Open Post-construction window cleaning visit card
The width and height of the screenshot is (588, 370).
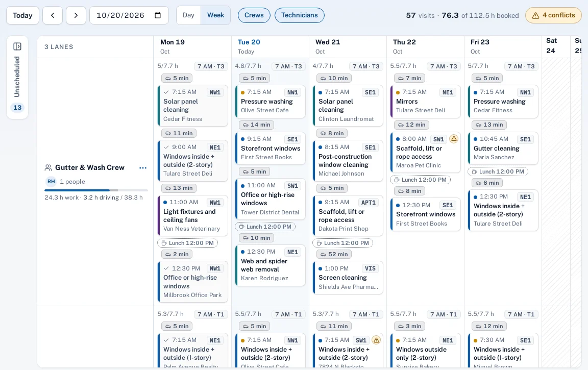(x=348, y=161)
